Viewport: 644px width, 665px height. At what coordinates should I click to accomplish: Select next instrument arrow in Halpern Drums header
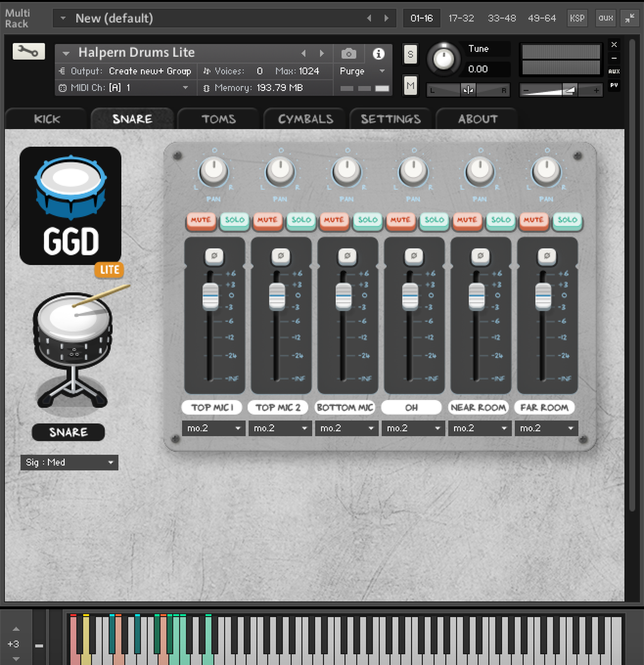tap(321, 53)
